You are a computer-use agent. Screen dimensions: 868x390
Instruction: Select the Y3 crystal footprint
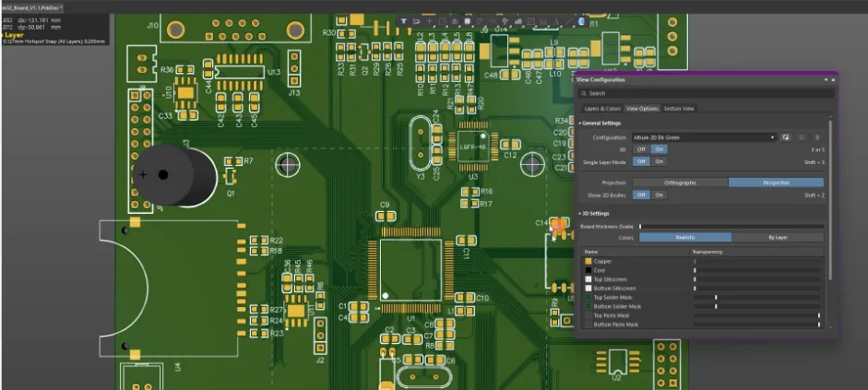(421, 144)
